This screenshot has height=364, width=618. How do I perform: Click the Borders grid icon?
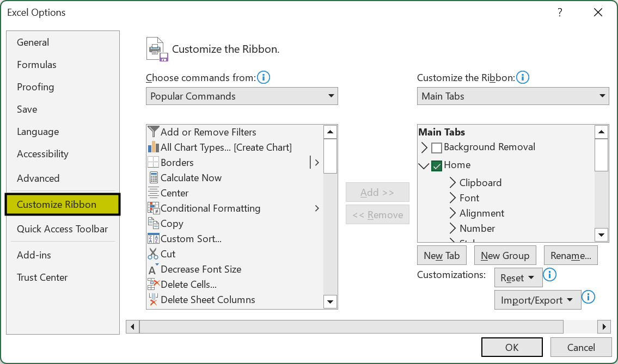(x=153, y=162)
